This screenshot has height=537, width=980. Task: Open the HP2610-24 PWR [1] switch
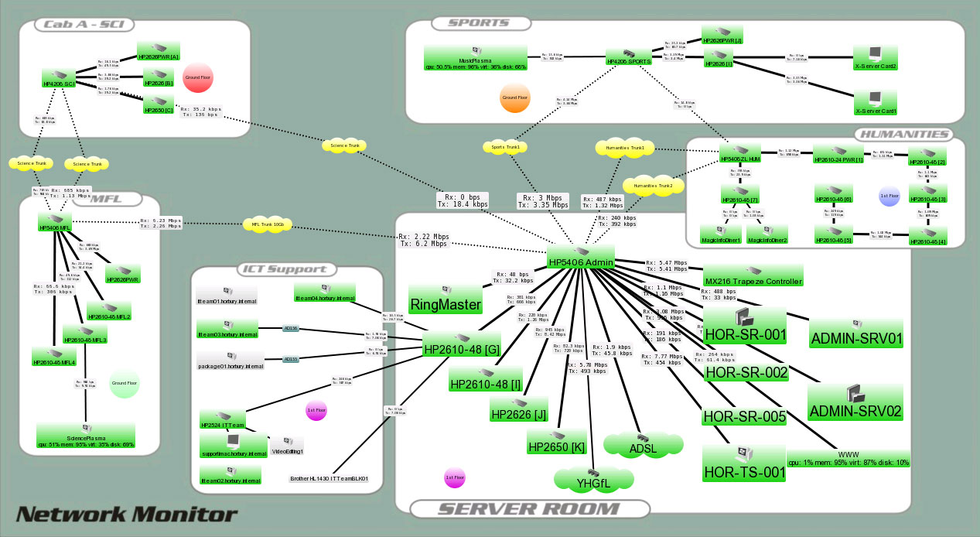click(x=838, y=154)
